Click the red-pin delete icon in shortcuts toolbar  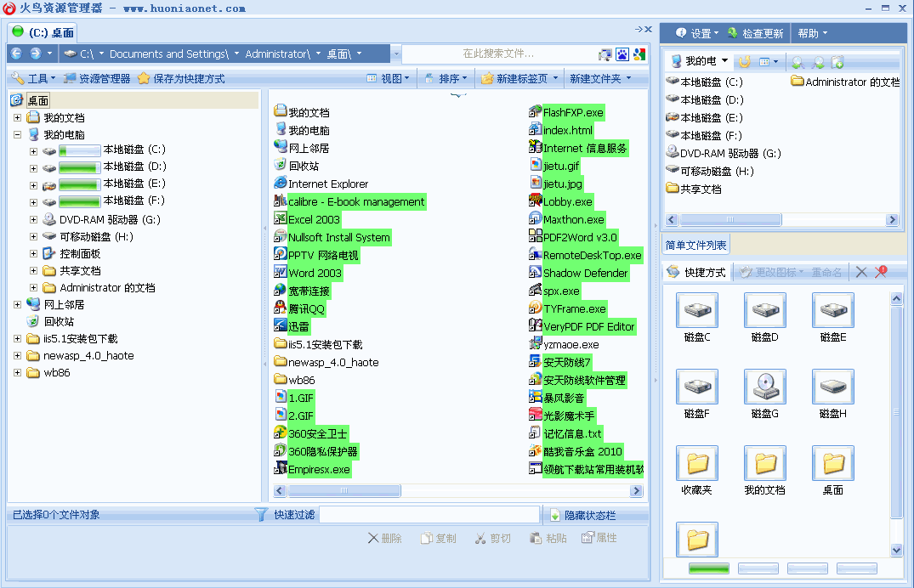click(x=881, y=272)
